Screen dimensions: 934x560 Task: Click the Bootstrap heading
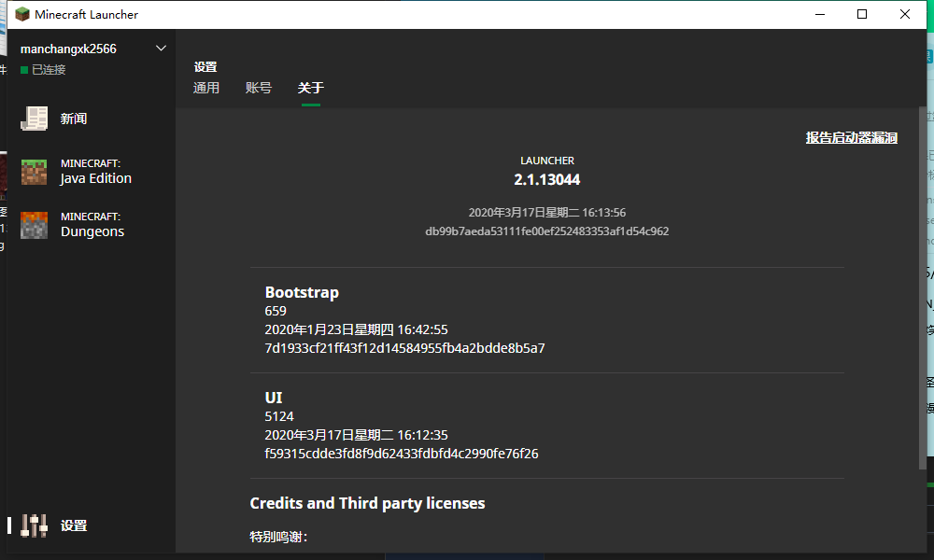302,292
